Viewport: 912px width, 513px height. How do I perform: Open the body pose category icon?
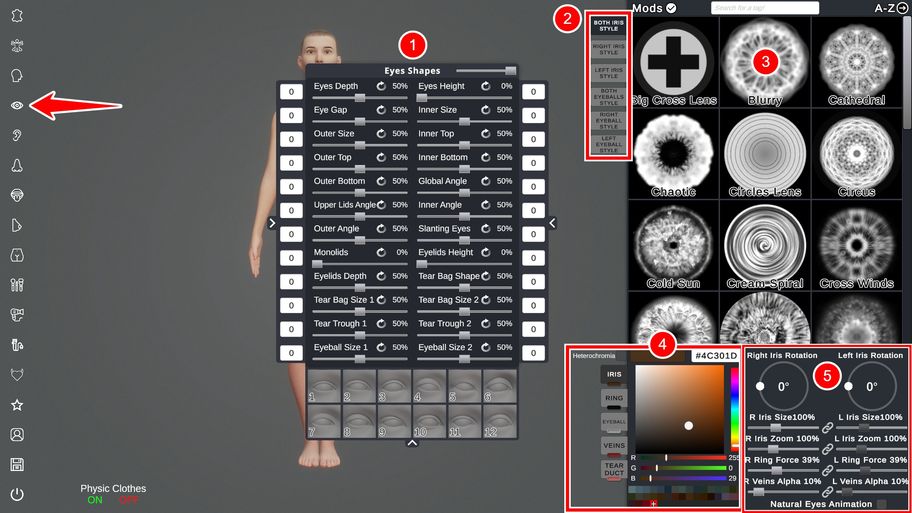(17, 45)
